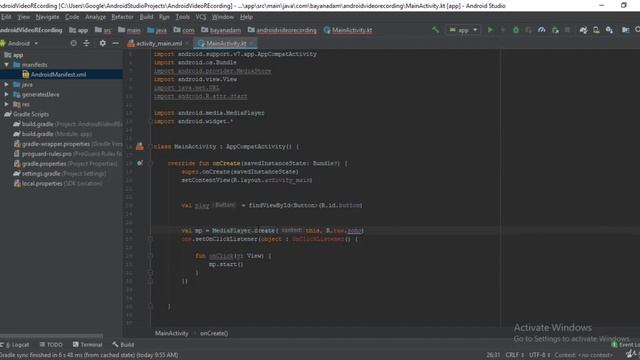This screenshot has height=360, width=640.
Task: Close the MainActivity.kt editor tab
Action: [x=252, y=43]
